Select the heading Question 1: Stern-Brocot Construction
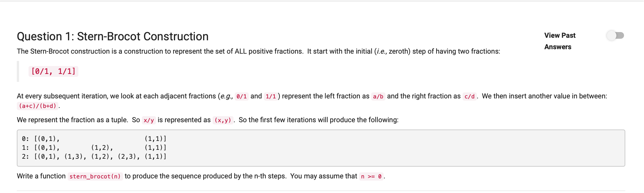This screenshot has width=644, height=193. click(112, 37)
